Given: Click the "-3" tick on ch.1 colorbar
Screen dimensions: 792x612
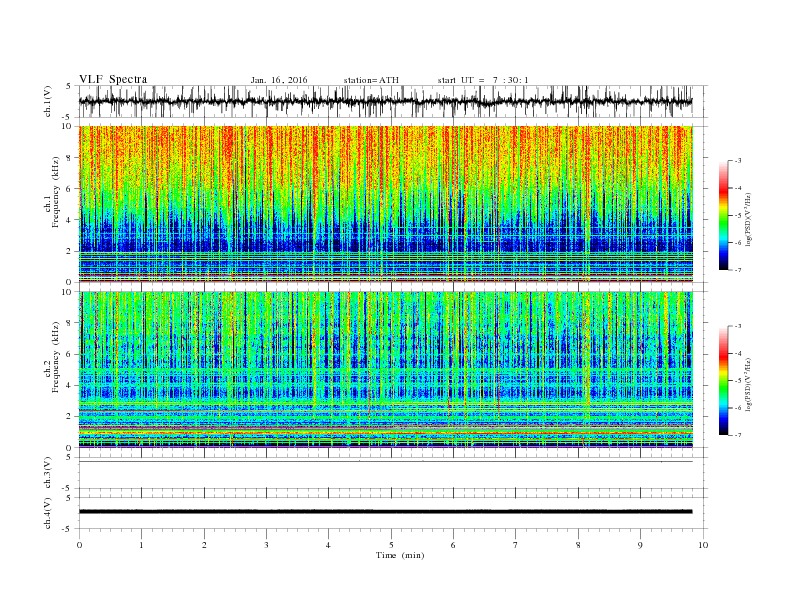Looking at the screenshot, I should (738, 161).
